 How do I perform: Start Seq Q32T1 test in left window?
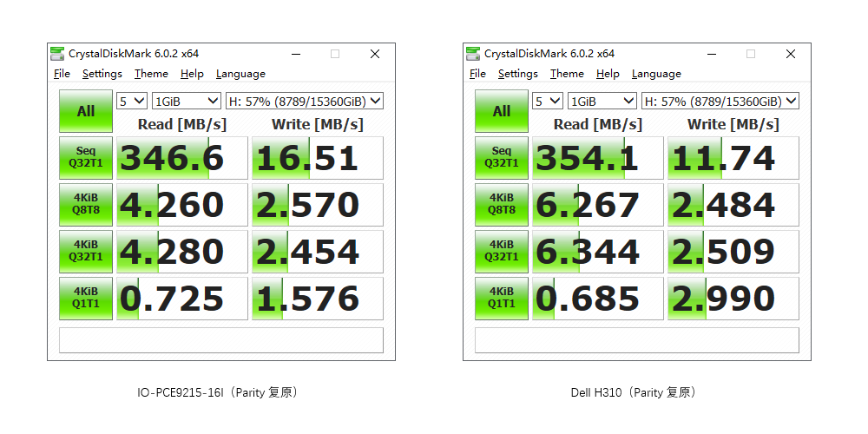(86, 158)
